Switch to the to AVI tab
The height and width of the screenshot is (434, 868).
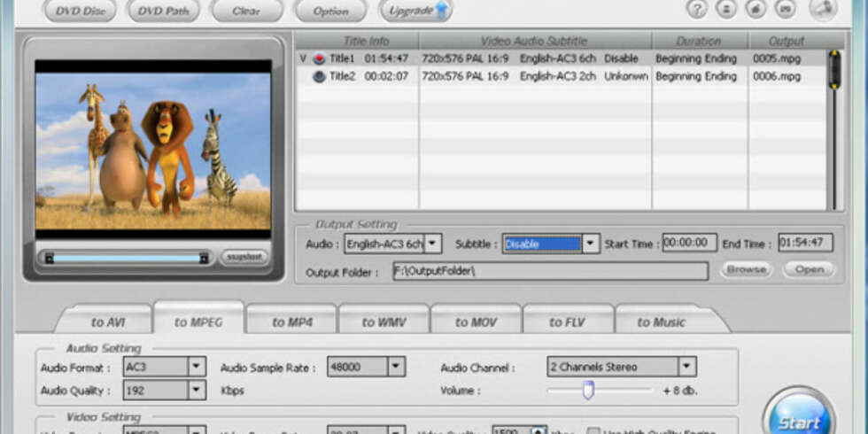click(107, 322)
